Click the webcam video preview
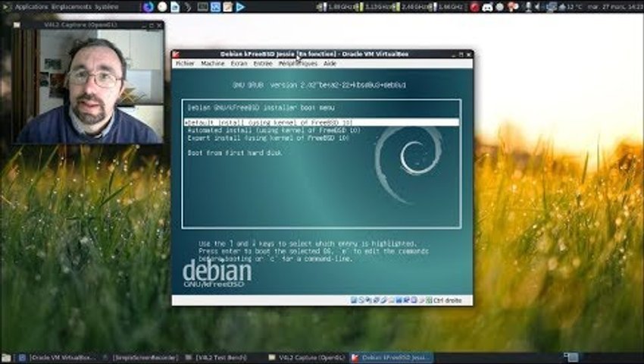 [x=89, y=86]
